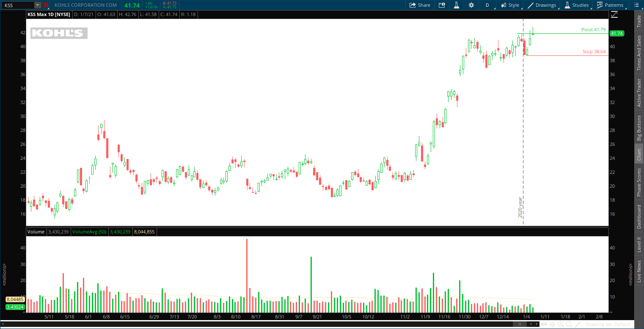The width and height of the screenshot is (644, 329).
Task: Click the R: 1.18 range readout
Action: tap(187, 14)
